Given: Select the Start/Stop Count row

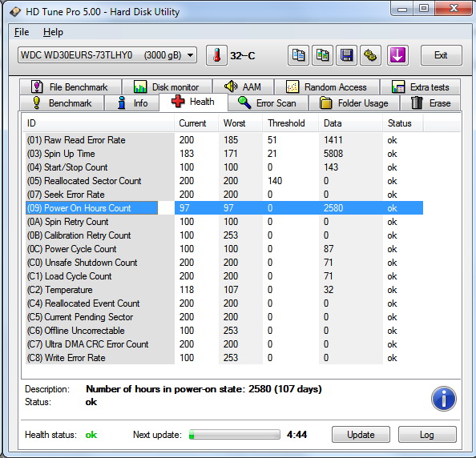Looking at the screenshot, I should (224, 167).
